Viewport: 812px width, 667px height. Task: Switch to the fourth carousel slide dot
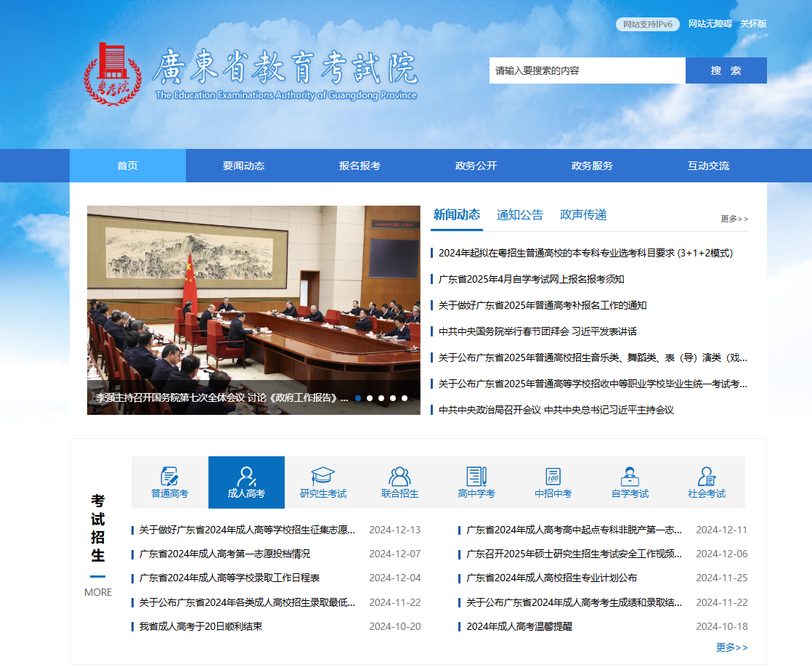tap(393, 398)
